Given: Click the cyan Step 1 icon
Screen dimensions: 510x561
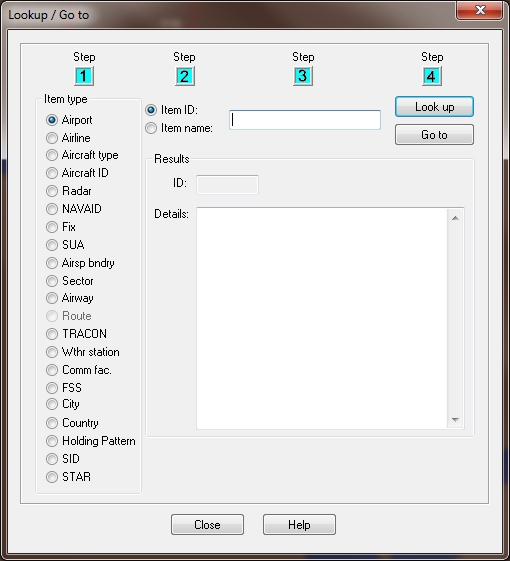Looking at the screenshot, I should (x=84, y=76).
